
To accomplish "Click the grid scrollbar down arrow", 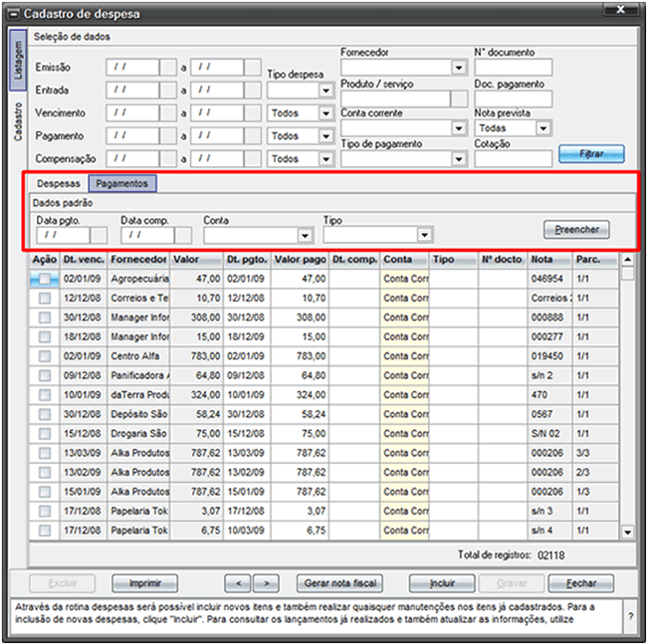I will click(628, 533).
